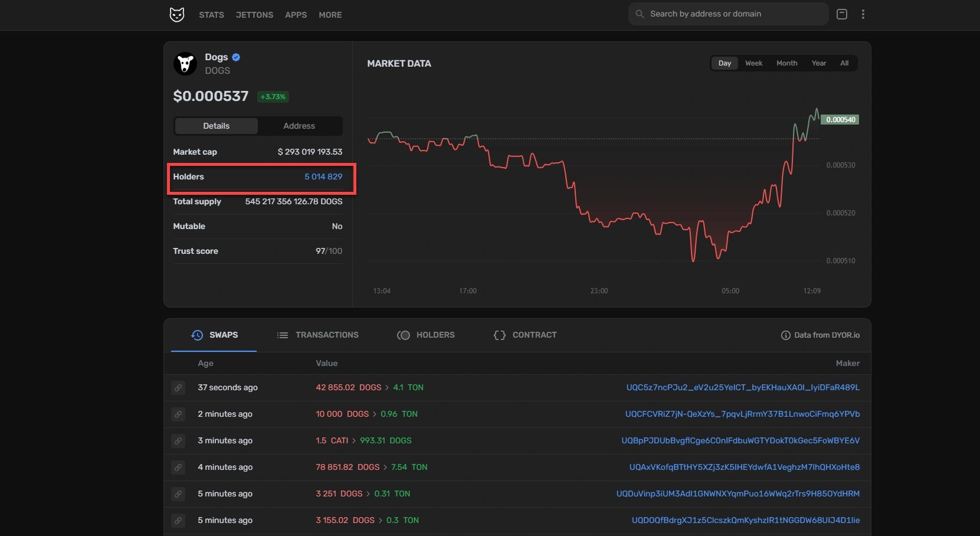980x536 pixels.
Task: Select Month chart range
Action: coord(786,63)
